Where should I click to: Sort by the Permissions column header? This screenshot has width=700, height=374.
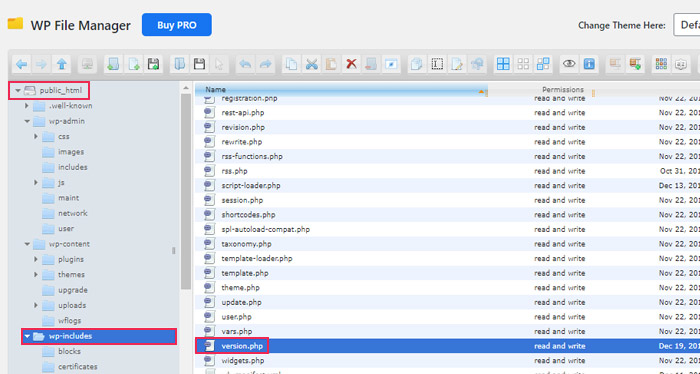point(563,90)
